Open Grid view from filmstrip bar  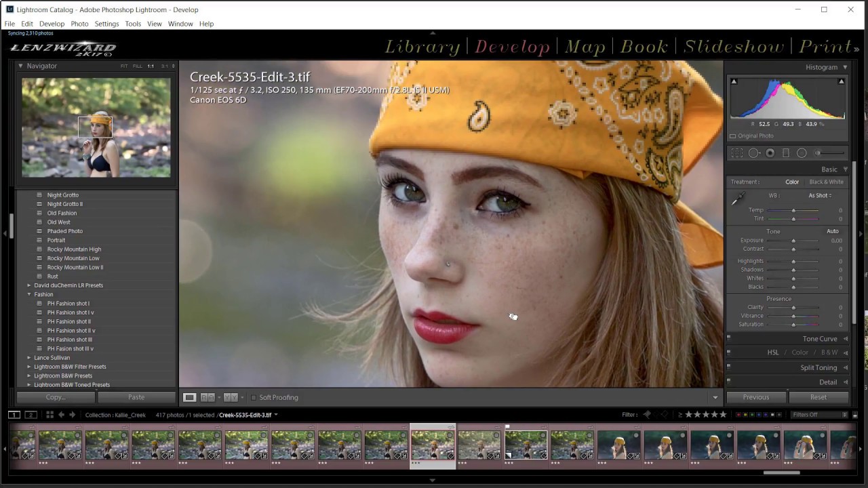click(50, 415)
